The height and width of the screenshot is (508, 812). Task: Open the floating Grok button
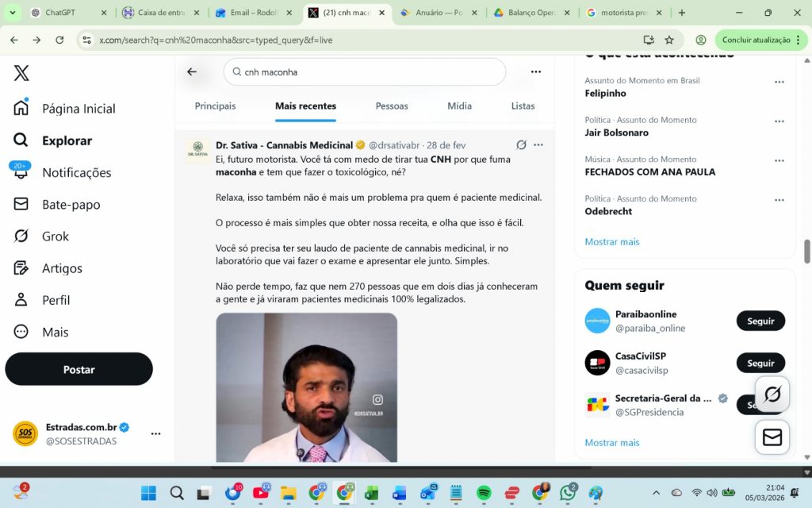coord(772,394)
